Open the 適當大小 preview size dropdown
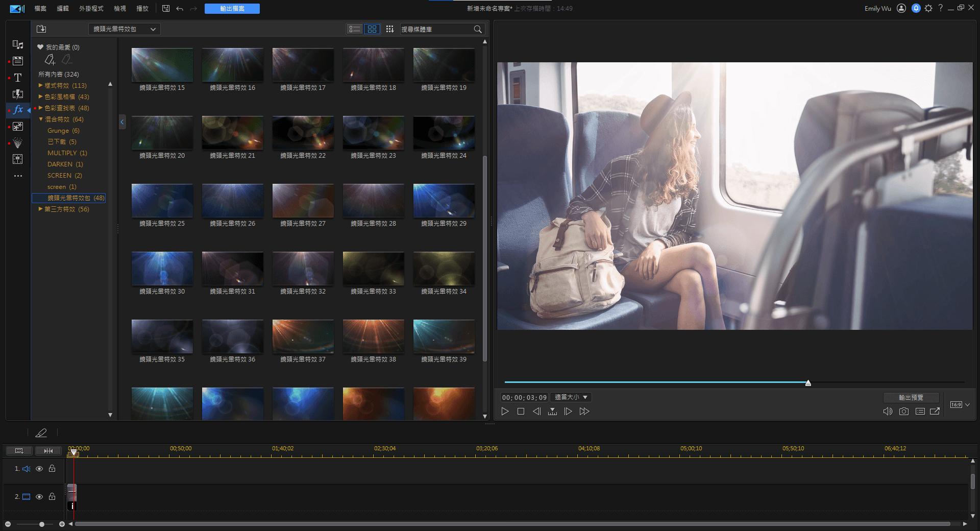 tap(571, 397)
